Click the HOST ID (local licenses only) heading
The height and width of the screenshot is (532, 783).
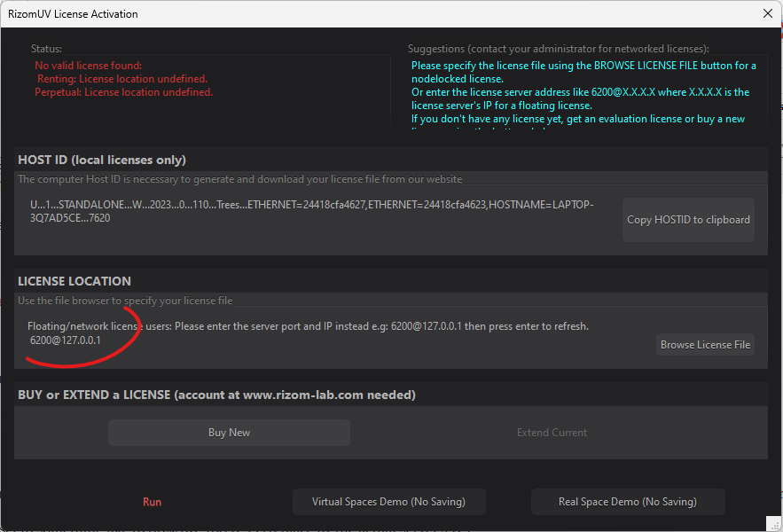tap(102, 160)
